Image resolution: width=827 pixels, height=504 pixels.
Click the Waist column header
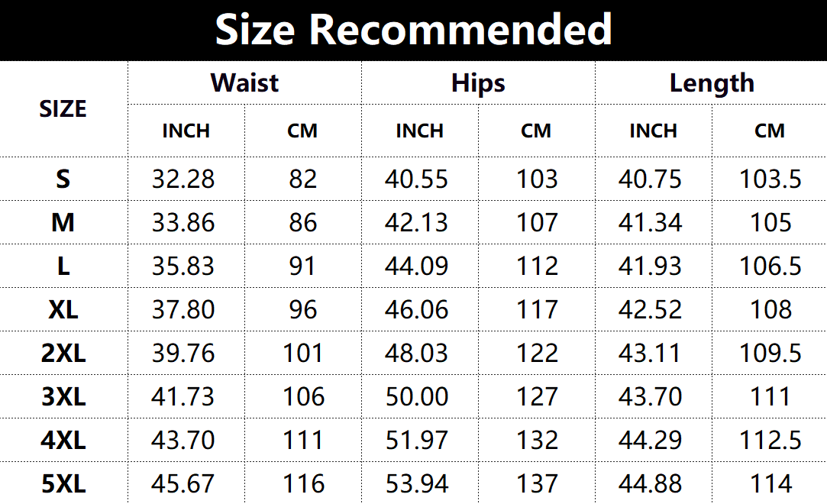[244, 82]
